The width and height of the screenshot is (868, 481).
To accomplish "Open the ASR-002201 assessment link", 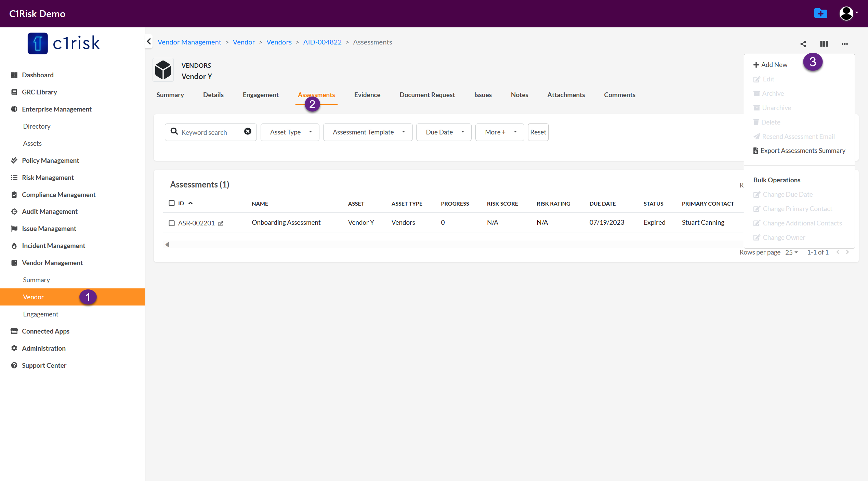I will [196, 223].
